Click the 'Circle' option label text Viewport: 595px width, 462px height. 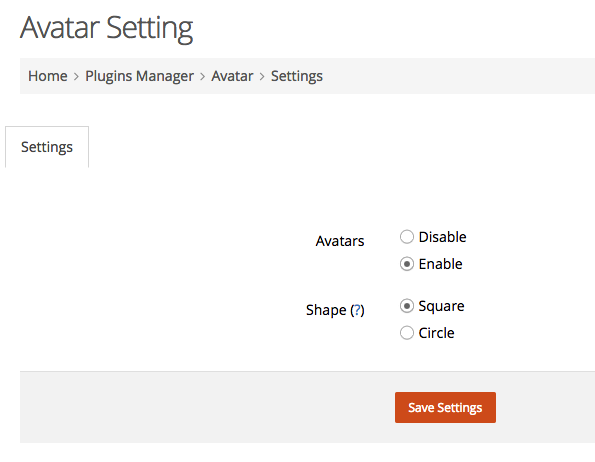pos(436,333)
